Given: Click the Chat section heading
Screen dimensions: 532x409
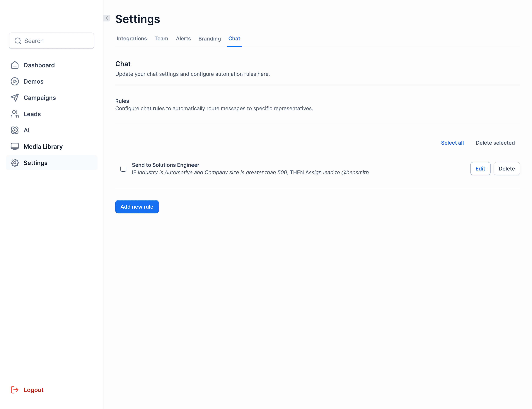Looking at the screenshot, I should coord(123,64).
